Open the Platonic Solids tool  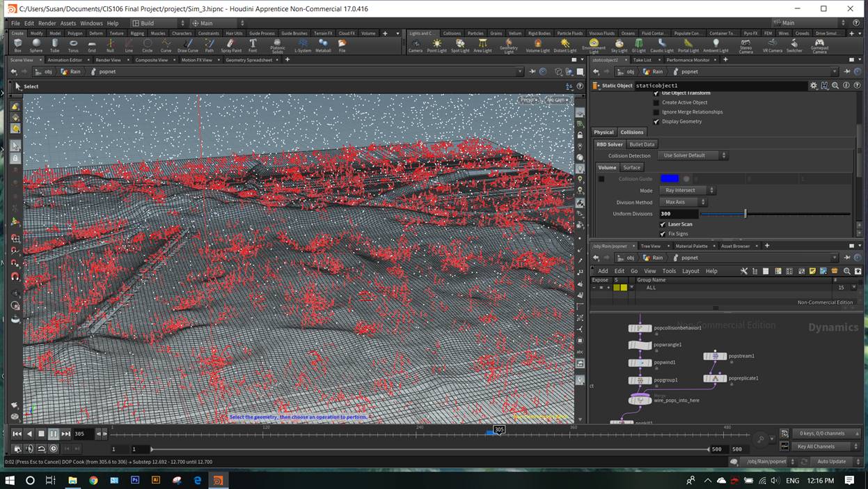(277, 46)
